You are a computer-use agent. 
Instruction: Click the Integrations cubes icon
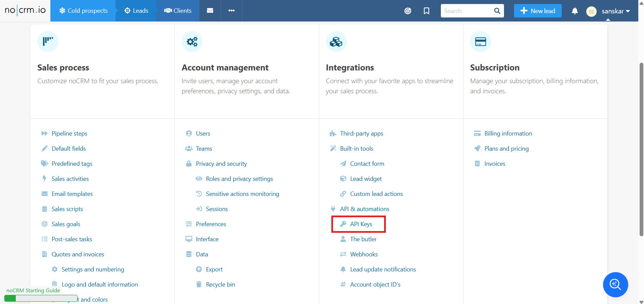[336, 42]
